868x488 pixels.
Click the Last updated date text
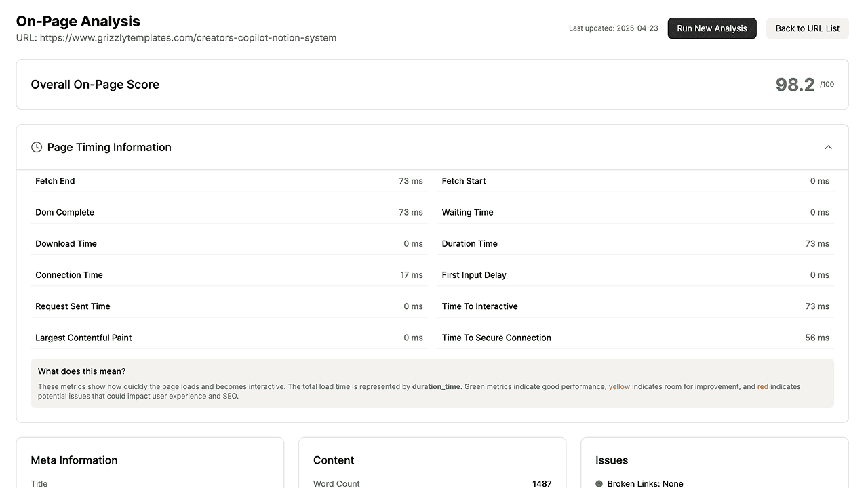[613, 28]
